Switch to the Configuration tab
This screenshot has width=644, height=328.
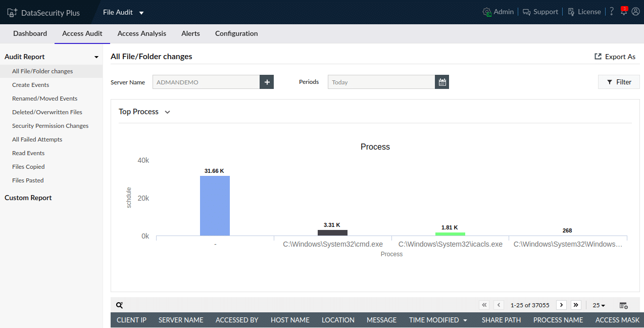pyautogui.click(x=236, y=34)
